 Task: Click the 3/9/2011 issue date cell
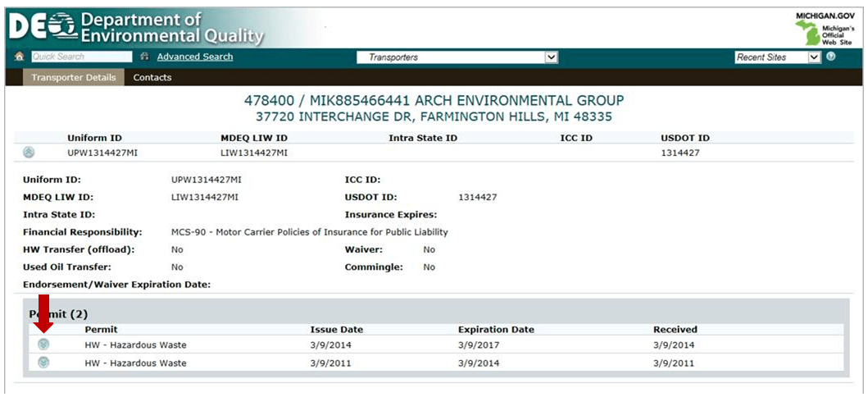tap(331, 363)
